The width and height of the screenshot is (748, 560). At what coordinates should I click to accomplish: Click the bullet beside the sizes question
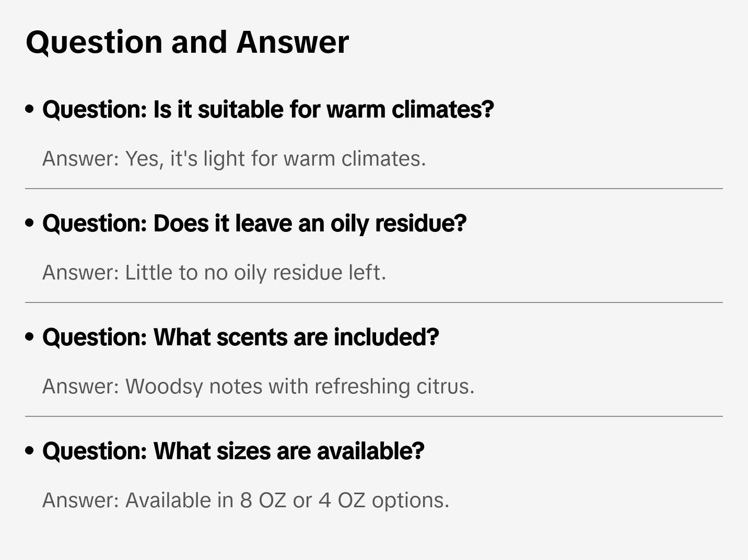[x=30, y=451]
